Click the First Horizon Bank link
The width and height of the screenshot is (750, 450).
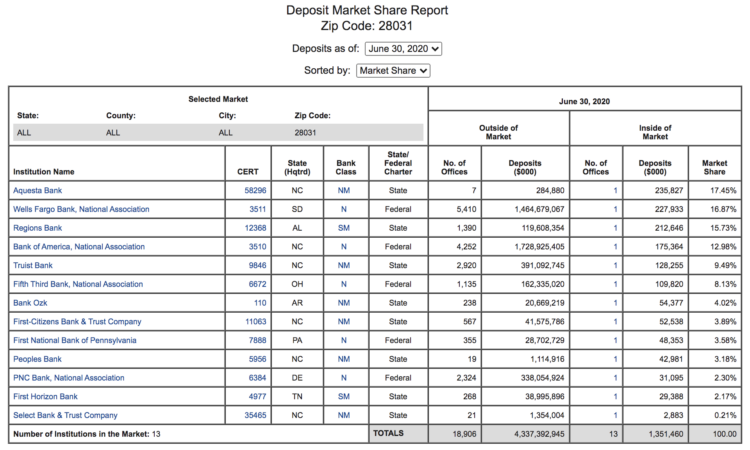tap(45, 396)
